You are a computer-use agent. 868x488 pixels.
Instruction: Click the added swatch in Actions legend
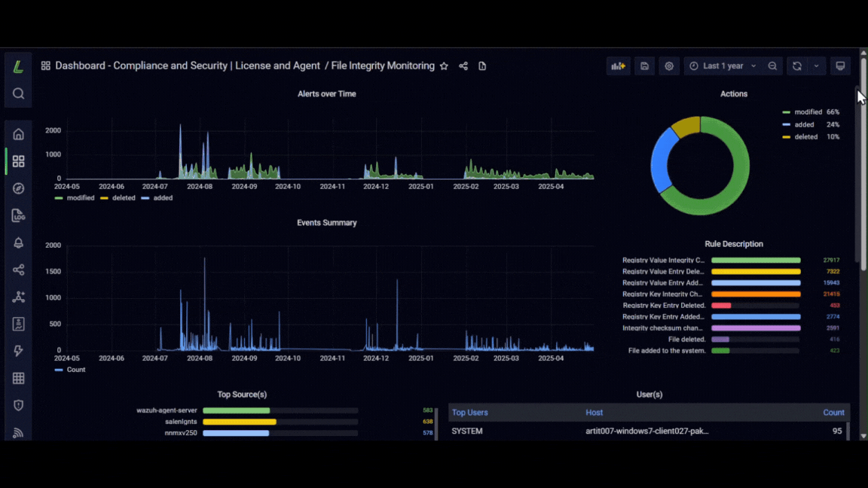tap(786, 124)
